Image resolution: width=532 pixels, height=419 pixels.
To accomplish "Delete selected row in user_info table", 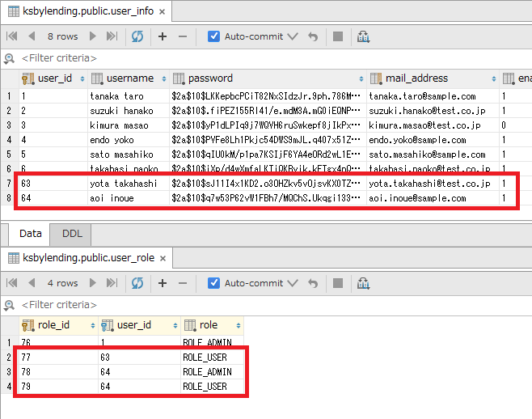I will pos(183,36).
